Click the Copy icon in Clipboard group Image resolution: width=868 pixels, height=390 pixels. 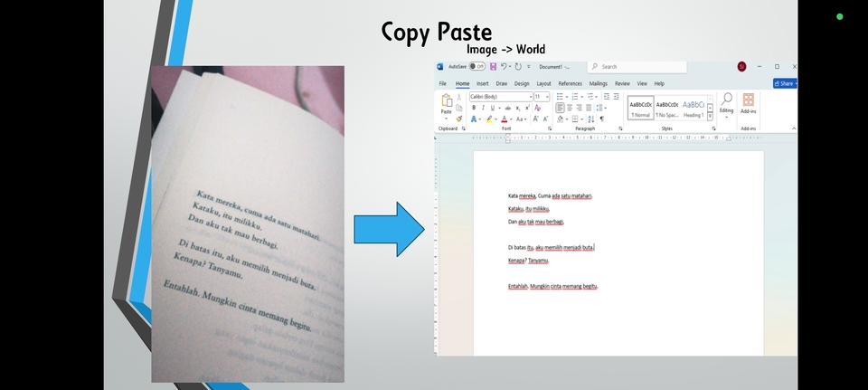[x=459, y=108]
